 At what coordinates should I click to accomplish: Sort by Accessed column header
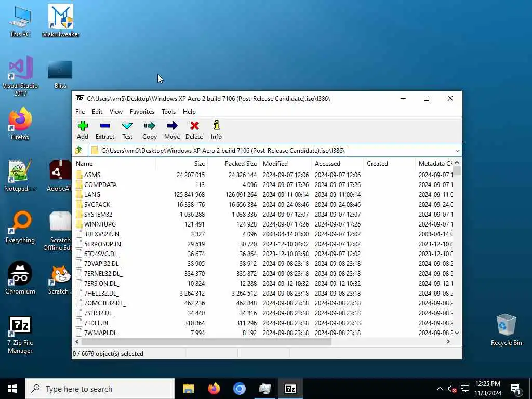point(337,164)
